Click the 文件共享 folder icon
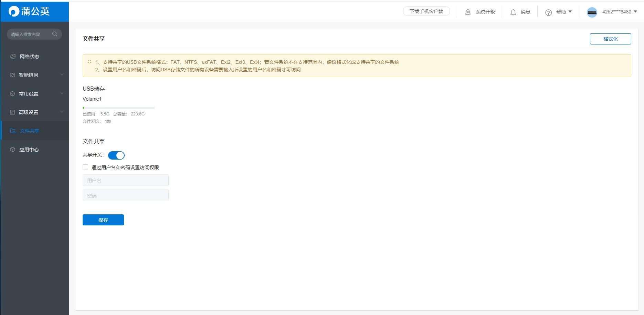The image size is (644, 315). point(13,131)
